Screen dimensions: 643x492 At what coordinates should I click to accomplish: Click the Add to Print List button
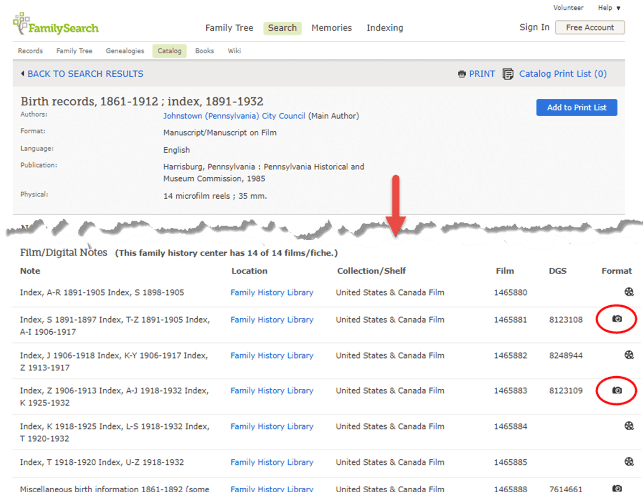576,107
